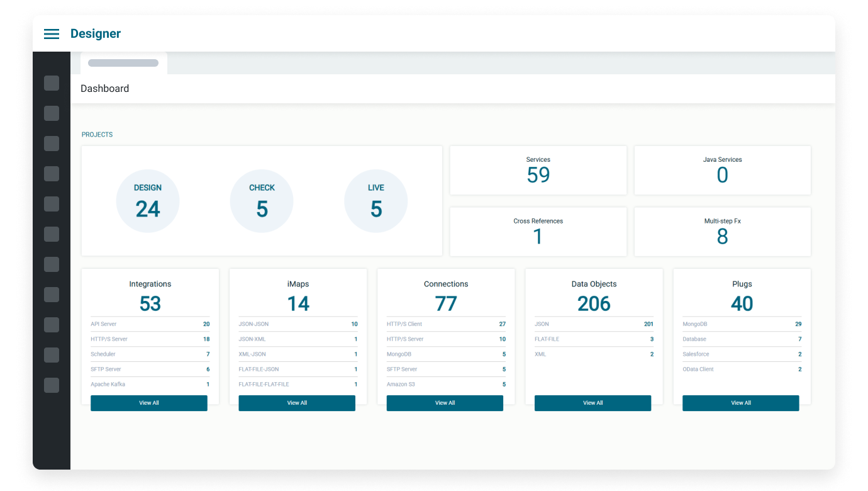
Task: Open the Services card showing 59
Action: [x=538, y=171]
